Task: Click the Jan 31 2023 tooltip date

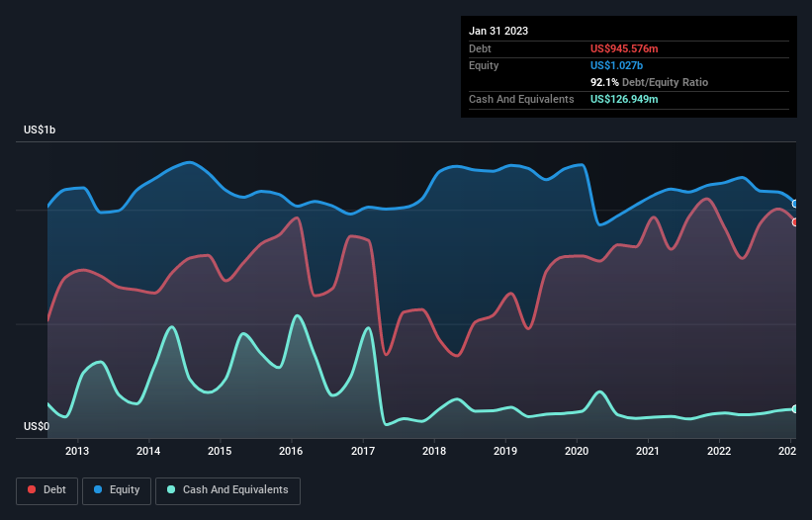Action: [498, 31]
